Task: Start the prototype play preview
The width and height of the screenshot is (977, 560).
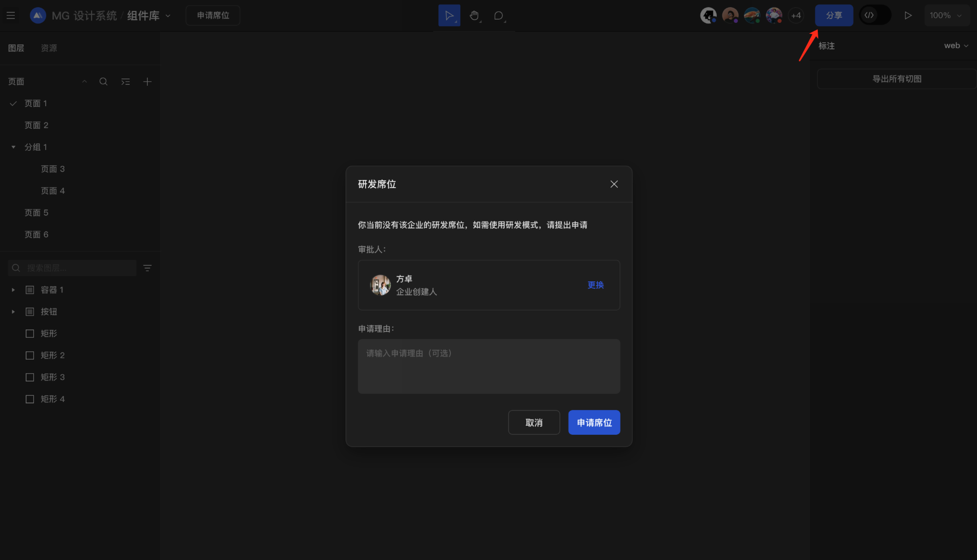Action: pos(908,15)
